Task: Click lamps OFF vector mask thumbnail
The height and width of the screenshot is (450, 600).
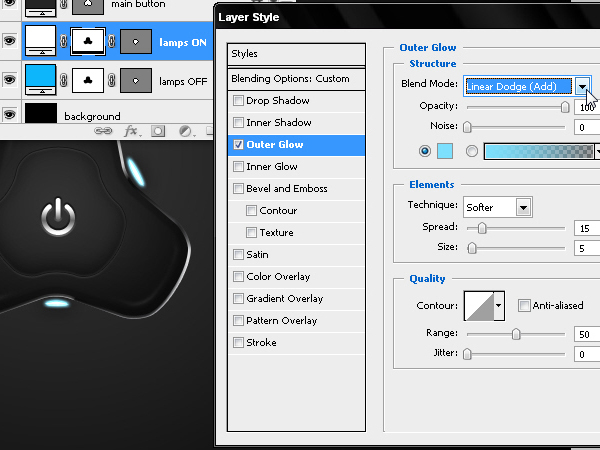Action: [88, 80]
